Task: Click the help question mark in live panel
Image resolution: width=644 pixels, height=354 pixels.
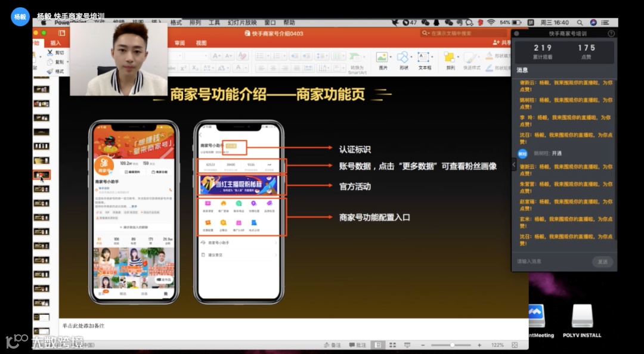Action: tap(611, 34)
